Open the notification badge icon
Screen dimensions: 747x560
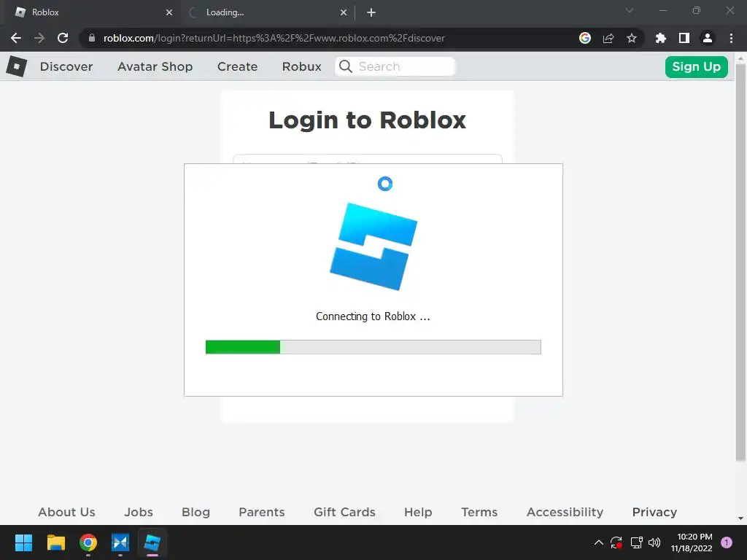tap(727, 542)
